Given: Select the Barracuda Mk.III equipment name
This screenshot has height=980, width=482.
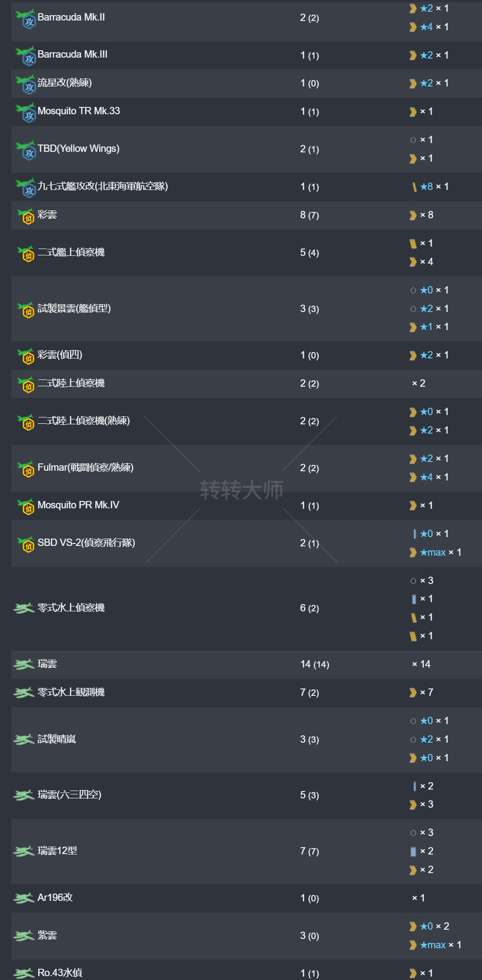Looking at the screenshot, I should 72,55.
